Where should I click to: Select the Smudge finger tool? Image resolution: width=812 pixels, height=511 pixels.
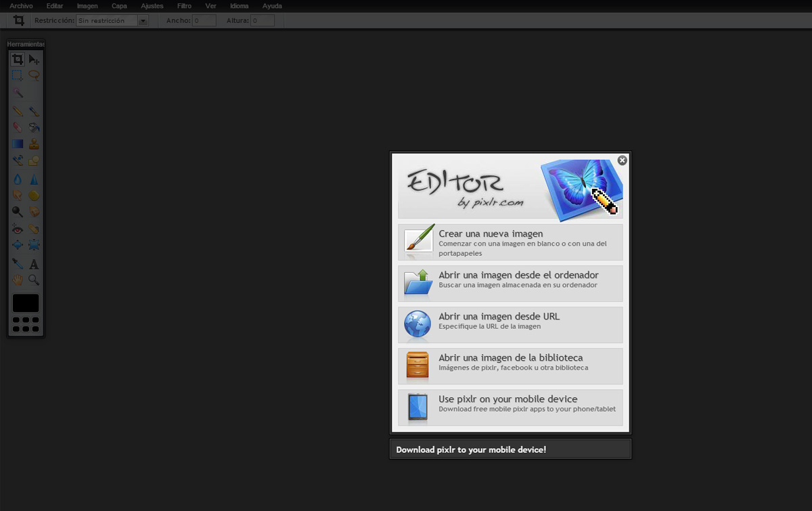(18, 196)
